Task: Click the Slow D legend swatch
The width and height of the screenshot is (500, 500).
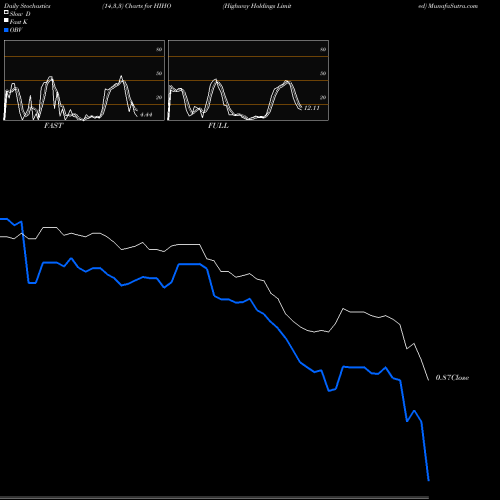Action: point(6,12)
